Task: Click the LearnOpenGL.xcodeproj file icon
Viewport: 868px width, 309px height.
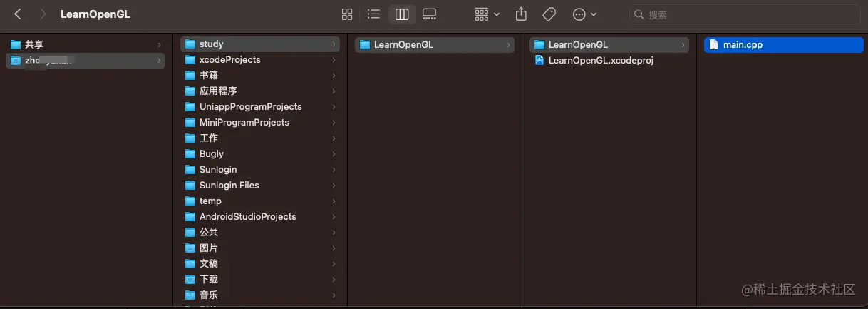Action: point(539,60)
